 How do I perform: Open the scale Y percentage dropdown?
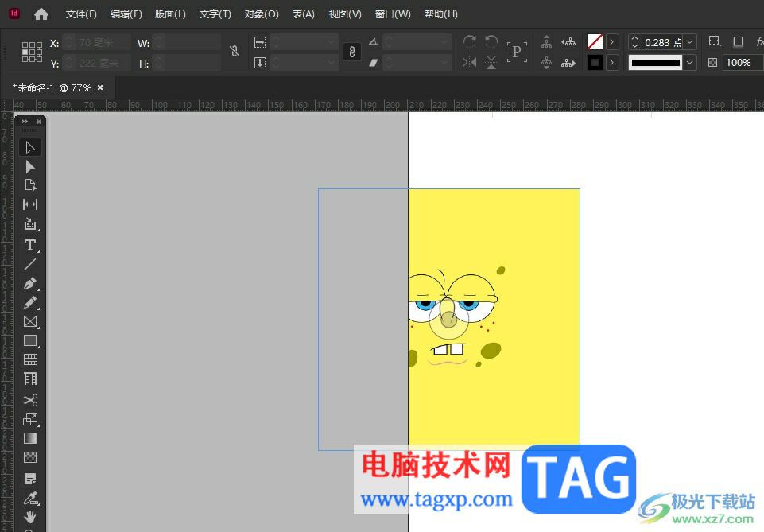[x=332, y=63]
